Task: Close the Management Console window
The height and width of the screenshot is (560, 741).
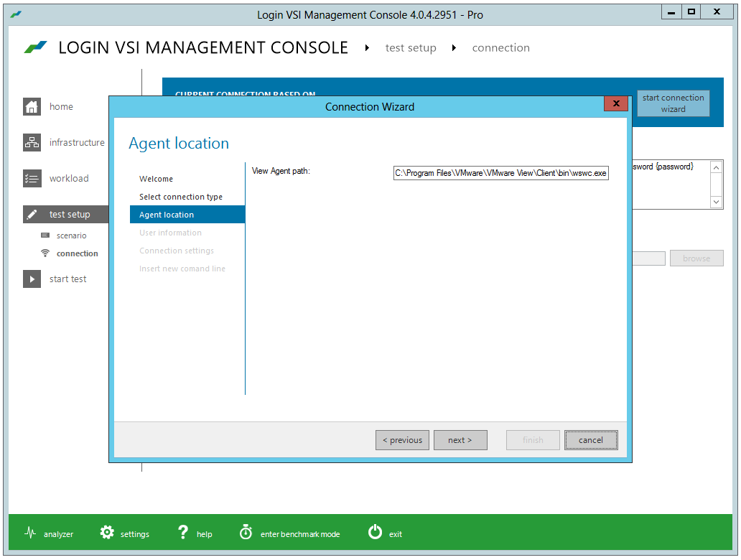Action: pos(717,11)
